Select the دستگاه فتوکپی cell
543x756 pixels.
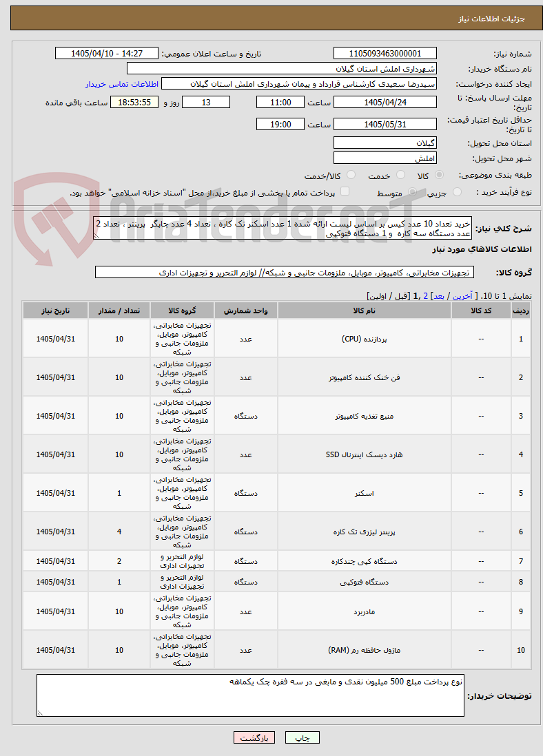point(365,582)
